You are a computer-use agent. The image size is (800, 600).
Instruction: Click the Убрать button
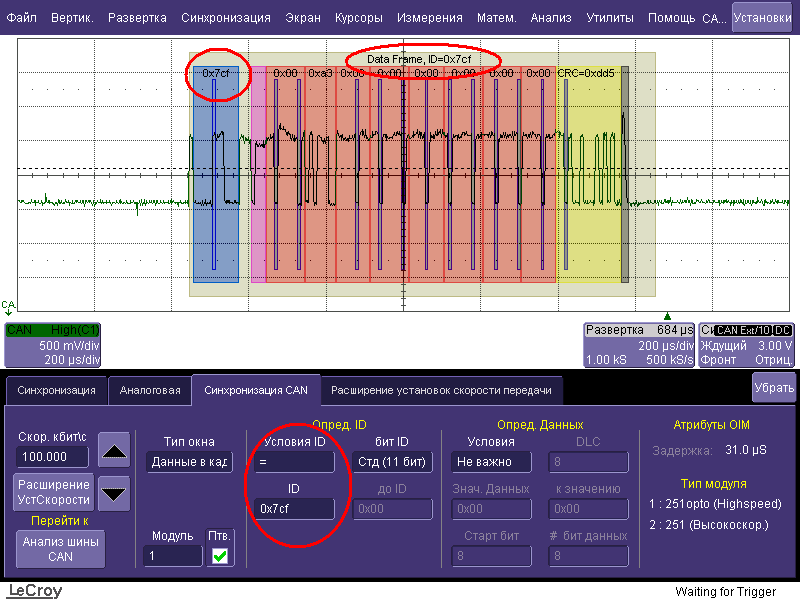pos(773,386)
